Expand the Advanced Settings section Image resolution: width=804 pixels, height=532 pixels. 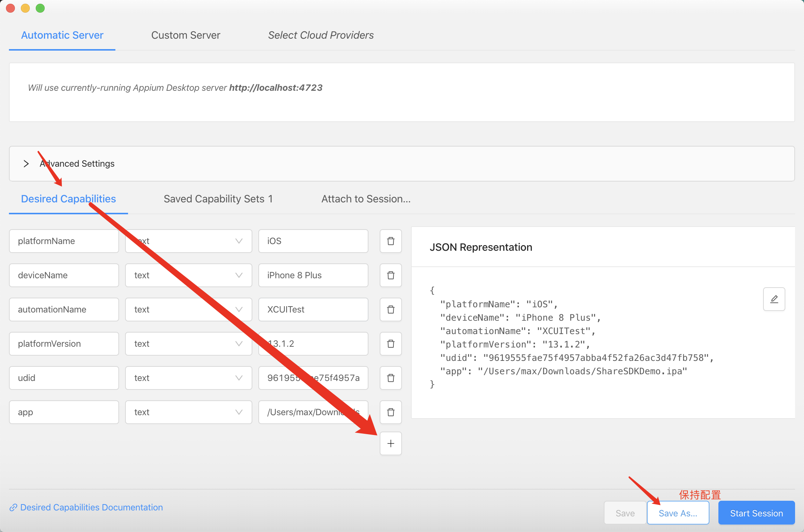26,164
